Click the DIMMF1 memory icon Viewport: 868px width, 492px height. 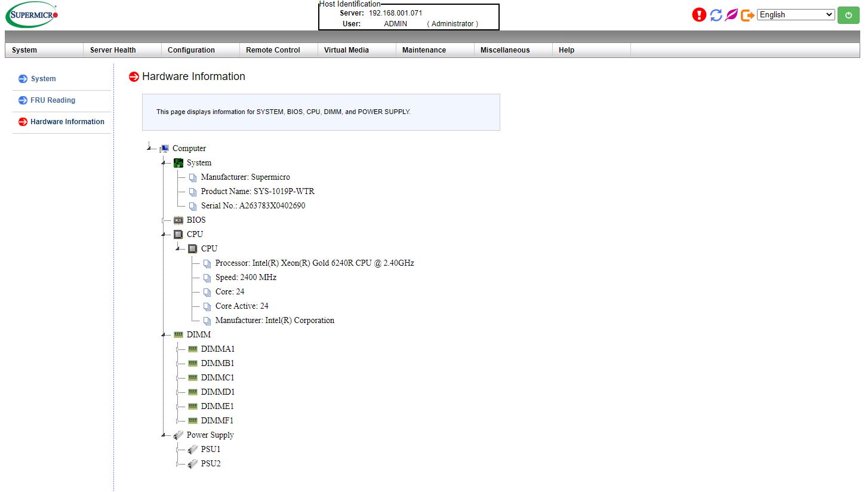click(193, 420)
